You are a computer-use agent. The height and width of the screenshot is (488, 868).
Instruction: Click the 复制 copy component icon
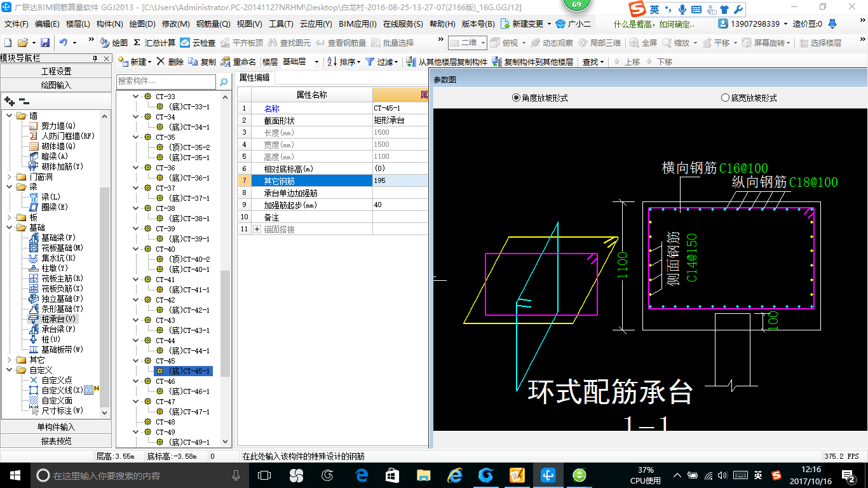202,62
